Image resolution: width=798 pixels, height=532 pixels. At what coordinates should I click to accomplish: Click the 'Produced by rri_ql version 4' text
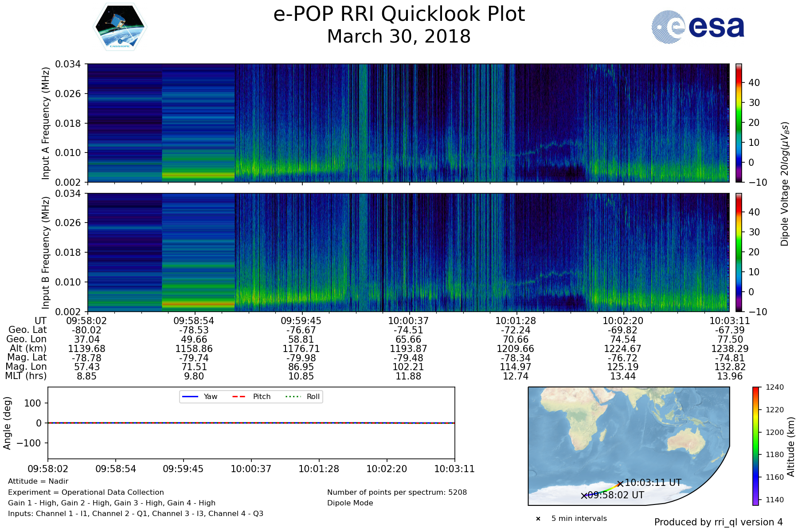point(718,522)
